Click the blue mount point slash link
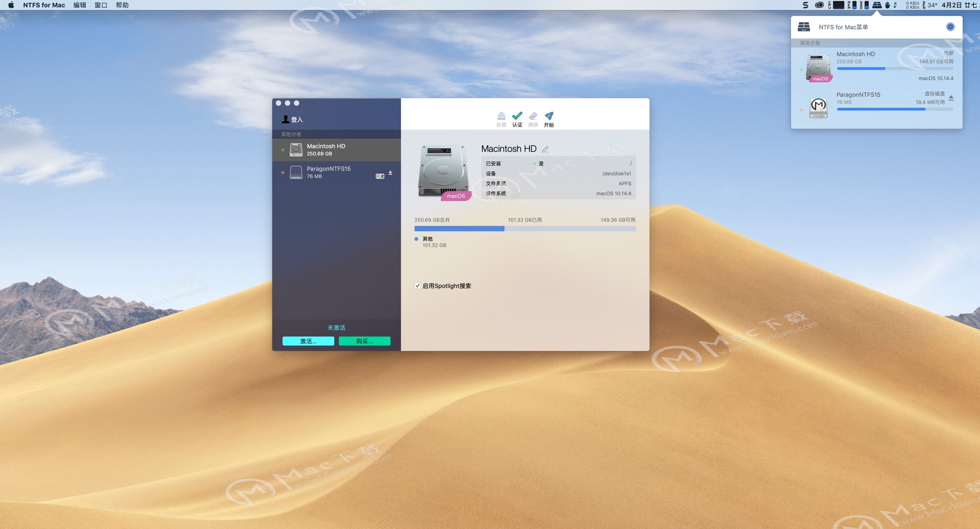Image resolution: width=980 pixels, height=529 pixels. pos(631,164)
